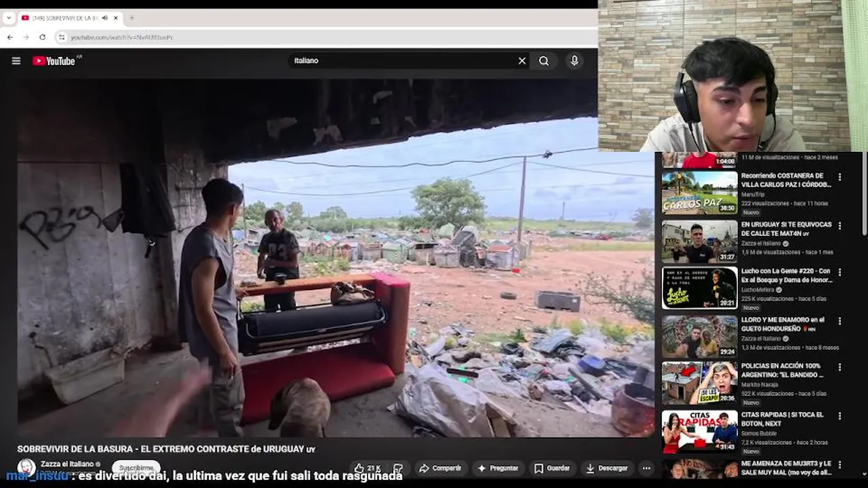Image resolution: width=868 pixels, height=488 pixels.
Task: Open options menu for LLORO Y ME ENAMORO
Action: pos(840,321)
